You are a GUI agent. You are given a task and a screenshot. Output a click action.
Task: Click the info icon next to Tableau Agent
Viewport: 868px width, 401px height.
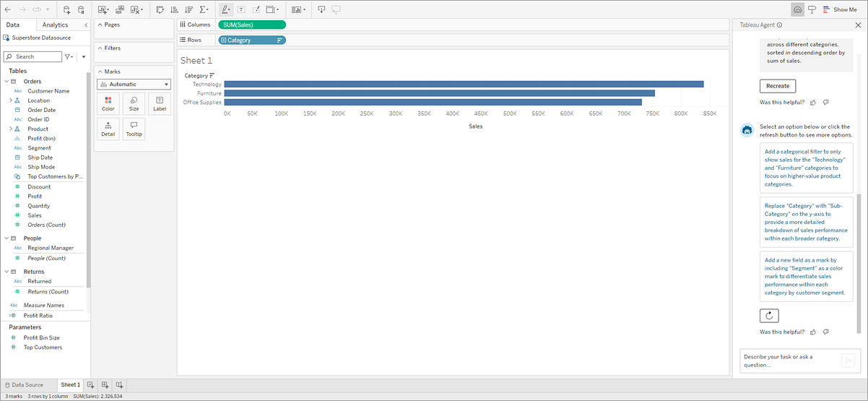pyautogui.click(x=779, y=25)
